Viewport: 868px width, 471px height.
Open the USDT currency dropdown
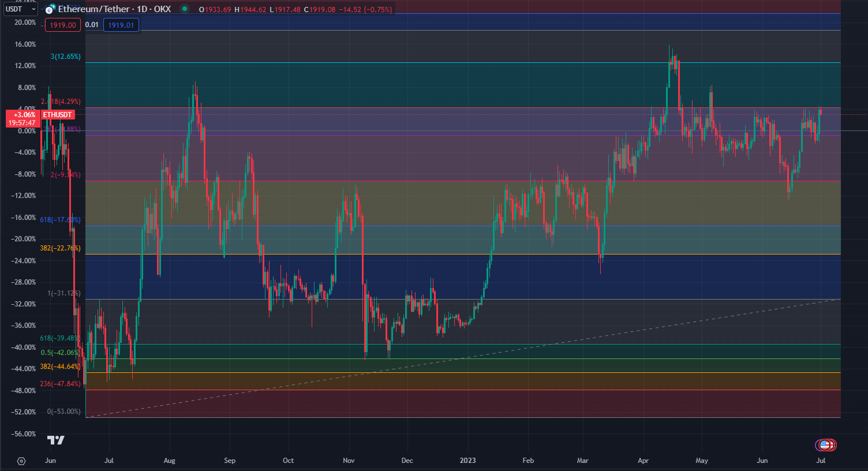pyautogui.click(x=20, y=9)
